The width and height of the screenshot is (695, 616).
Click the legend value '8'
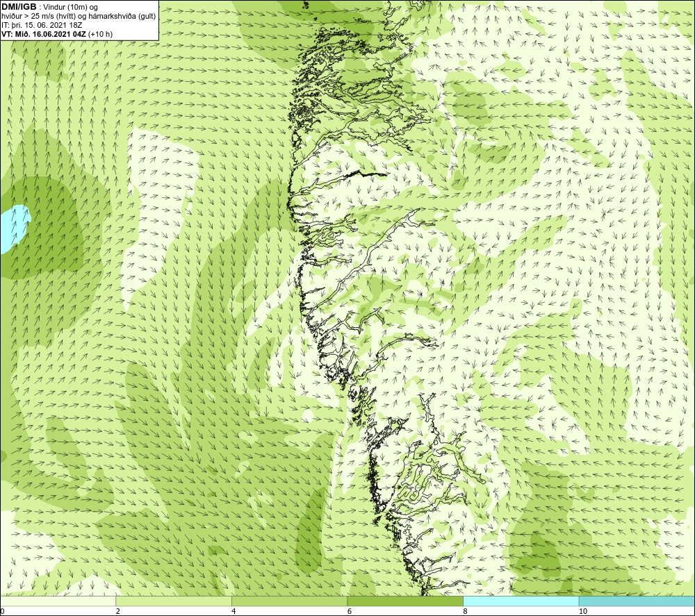pyautogui.click(x=465, y=612)
